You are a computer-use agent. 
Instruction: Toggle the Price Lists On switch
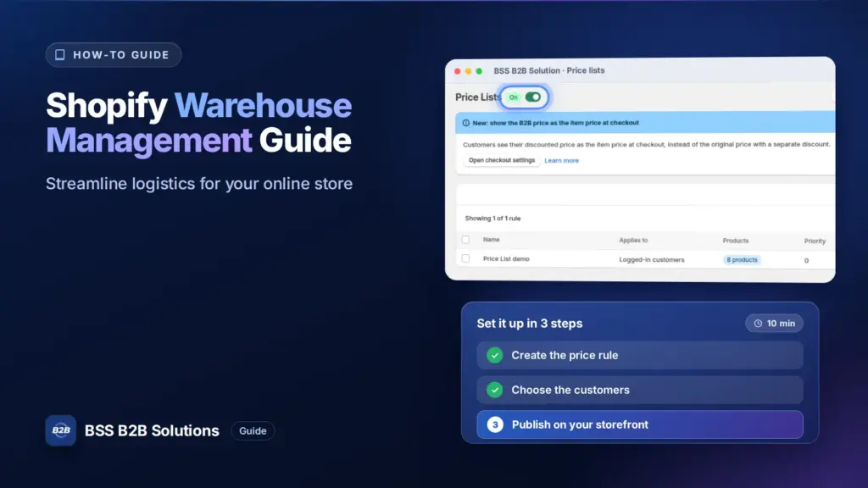(532, 97)
